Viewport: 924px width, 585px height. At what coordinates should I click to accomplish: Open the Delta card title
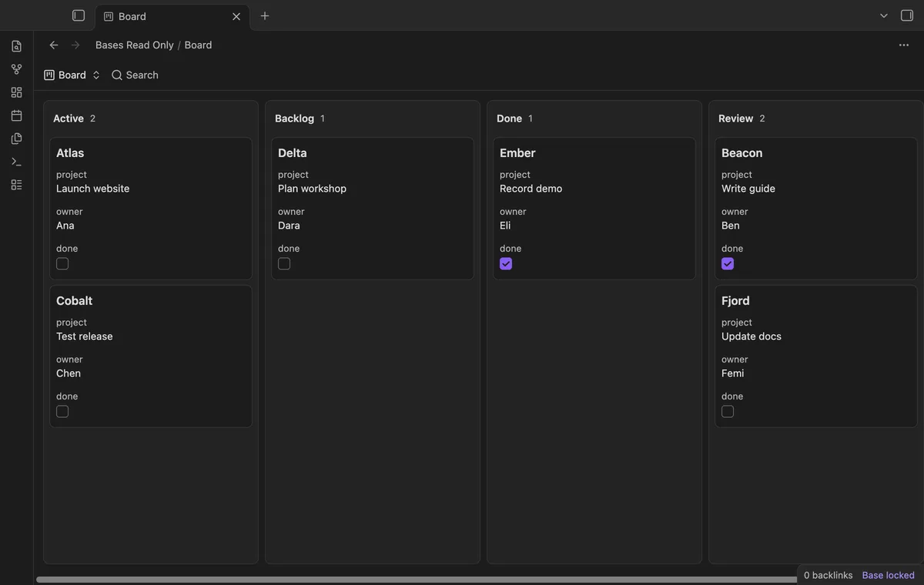tap(293, 153)
